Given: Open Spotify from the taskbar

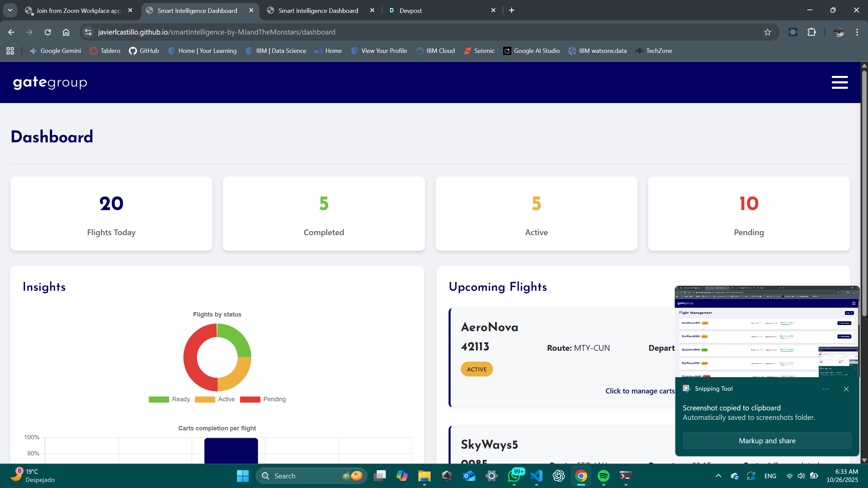Looking at the screenshot, I should click(603, 476).
